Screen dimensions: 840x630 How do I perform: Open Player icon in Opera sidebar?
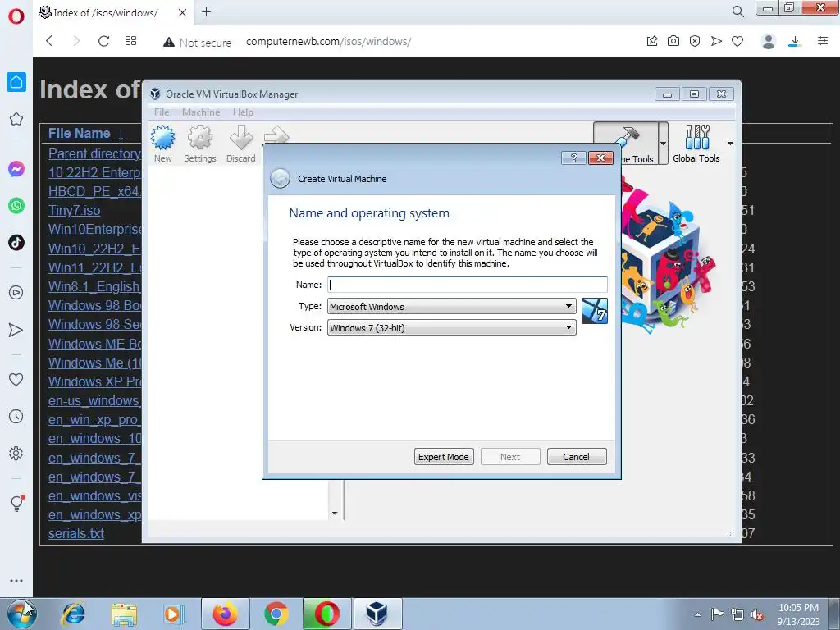click(16, 293)
